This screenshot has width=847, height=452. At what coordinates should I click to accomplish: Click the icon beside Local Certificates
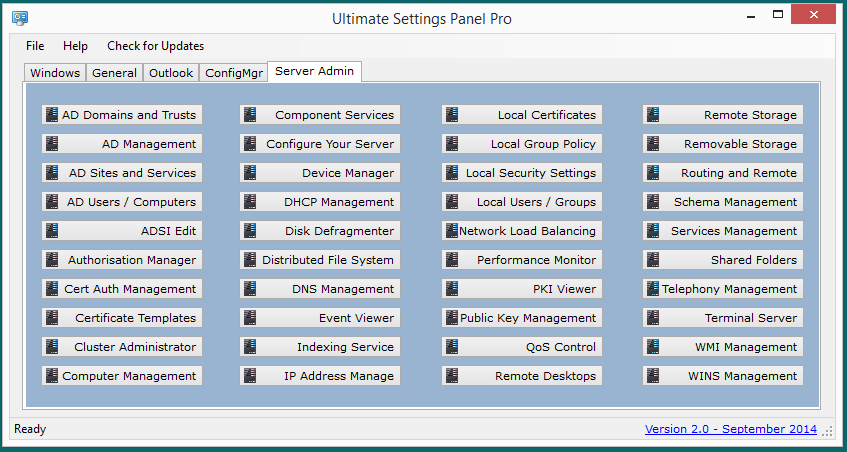click(452, 115)
